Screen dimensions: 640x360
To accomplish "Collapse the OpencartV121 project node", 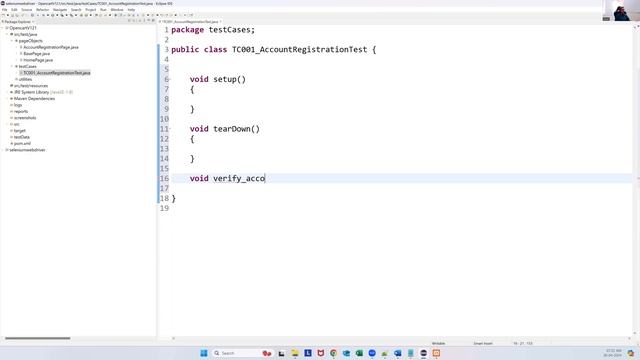I will [3, 28].
